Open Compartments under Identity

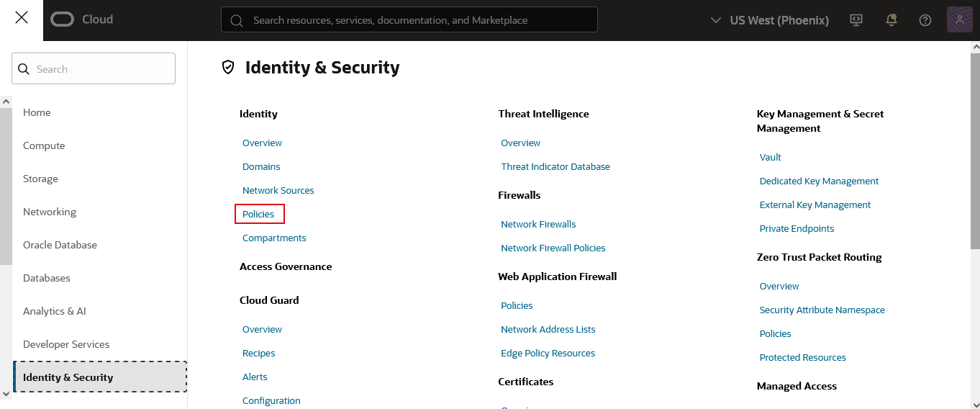274,238
